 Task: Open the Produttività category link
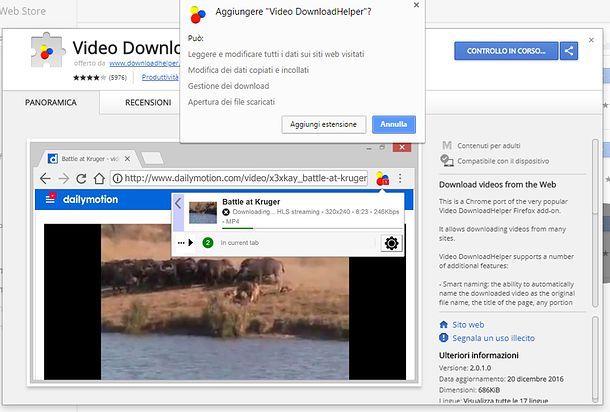click(160, 77)
